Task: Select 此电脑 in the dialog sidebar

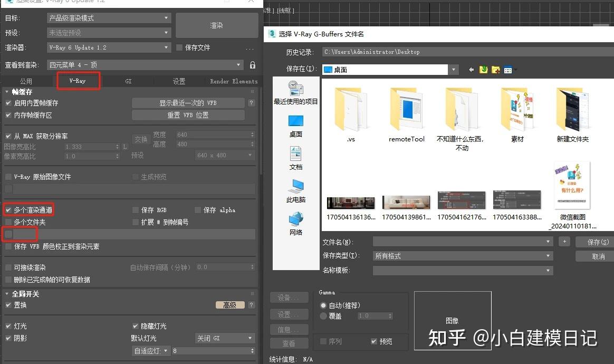Action: click(x=295, y=189)
